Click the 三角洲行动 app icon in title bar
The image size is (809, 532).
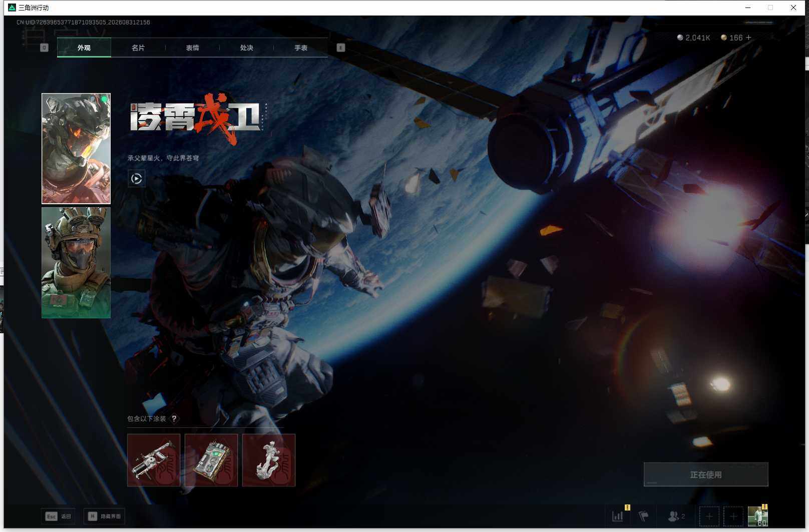[x=12, y=8]
